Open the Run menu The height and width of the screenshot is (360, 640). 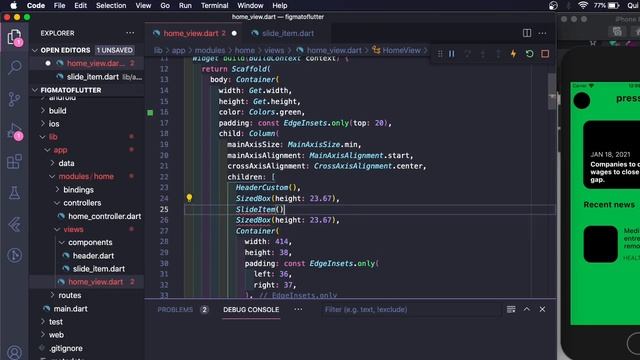point(185,5)
